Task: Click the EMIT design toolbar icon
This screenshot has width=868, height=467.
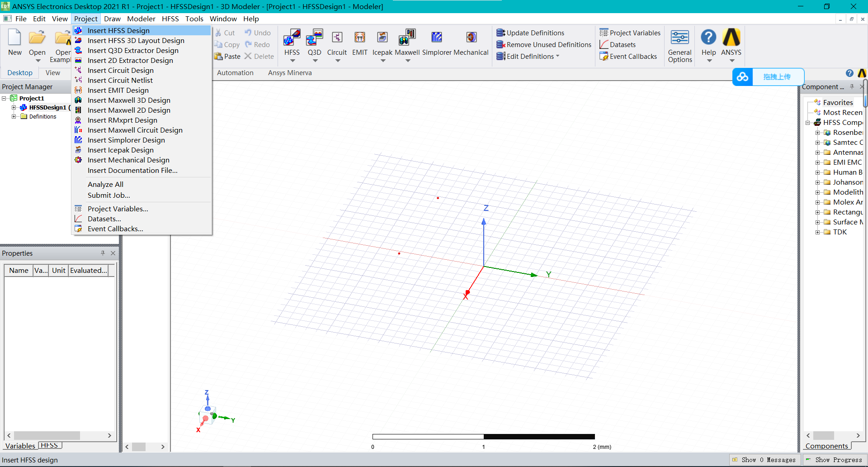Action: point(360,38)
